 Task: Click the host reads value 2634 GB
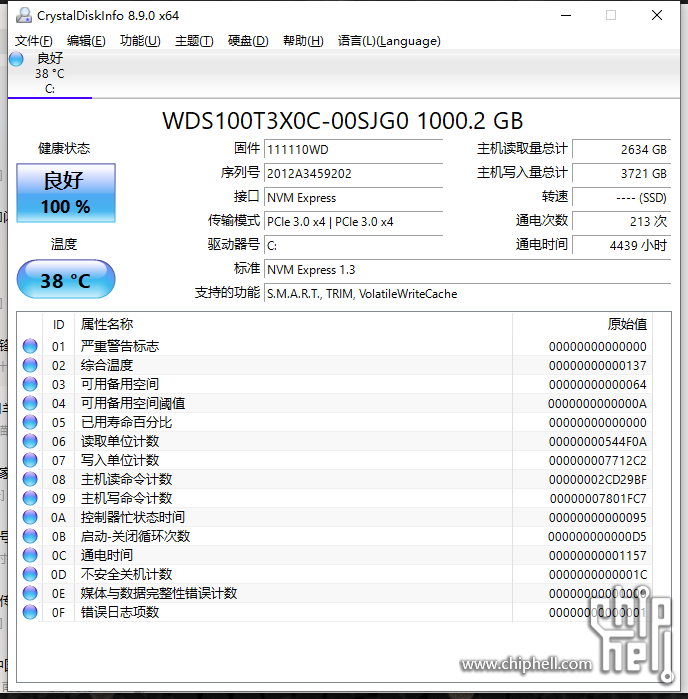622,149
